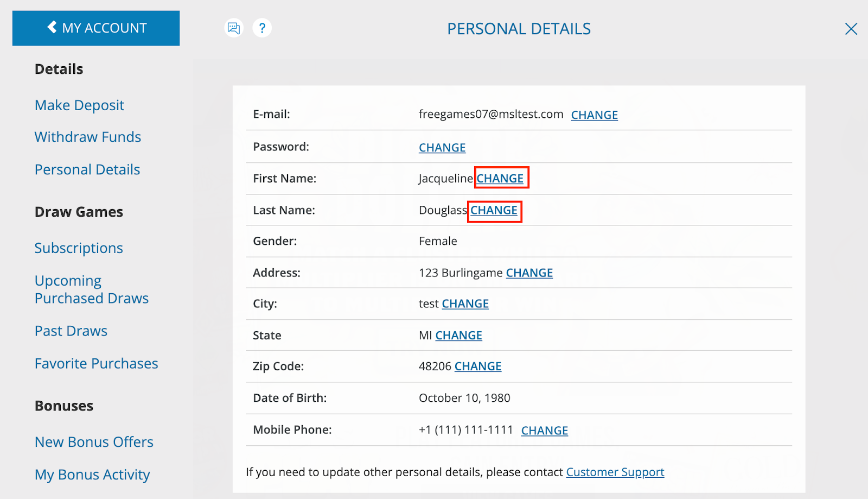Open Favorite Purchases
This screenshot has height=499, width=868.
pyautogui.click(x=96, y=363)
